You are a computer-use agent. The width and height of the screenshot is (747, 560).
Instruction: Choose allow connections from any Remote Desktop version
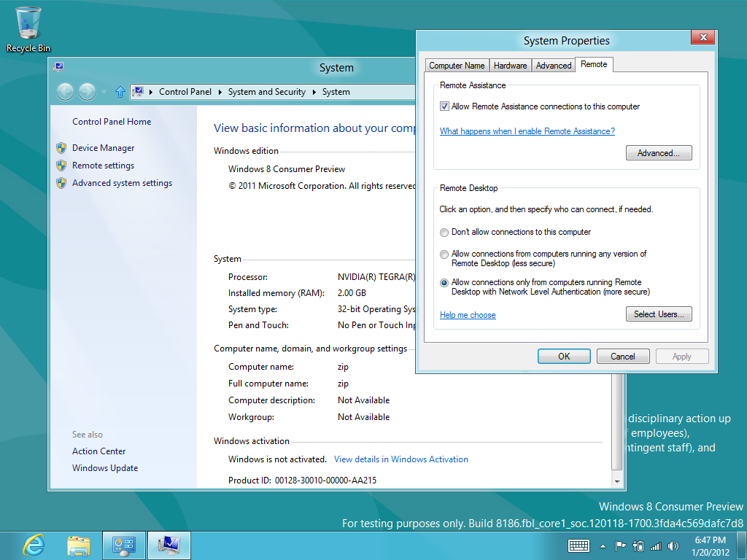[x=444, y=254]
